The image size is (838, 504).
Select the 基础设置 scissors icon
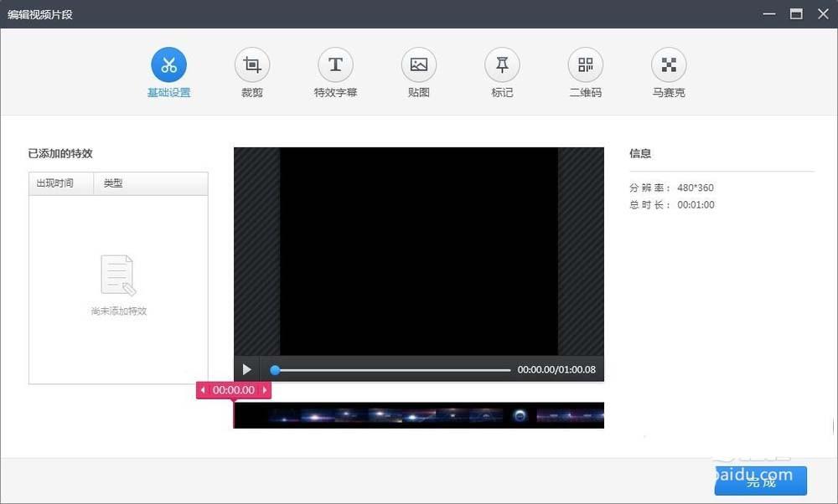tap(168, 63)
